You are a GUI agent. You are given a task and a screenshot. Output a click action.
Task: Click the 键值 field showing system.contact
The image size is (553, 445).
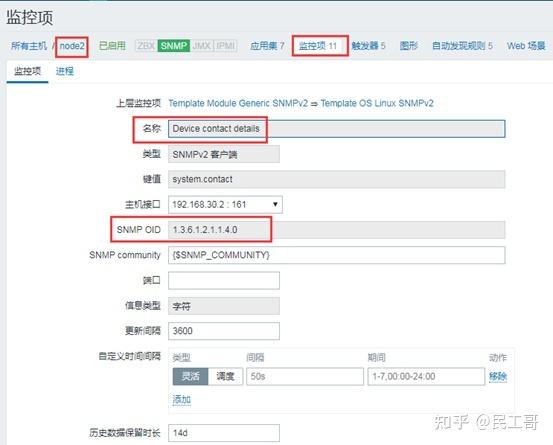tap(336, 179)
